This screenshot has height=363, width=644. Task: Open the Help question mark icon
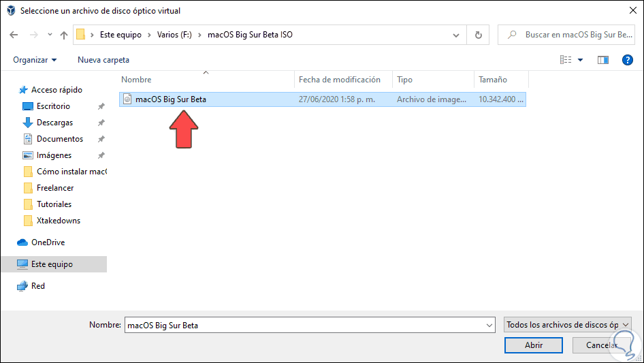coord(628,60)
